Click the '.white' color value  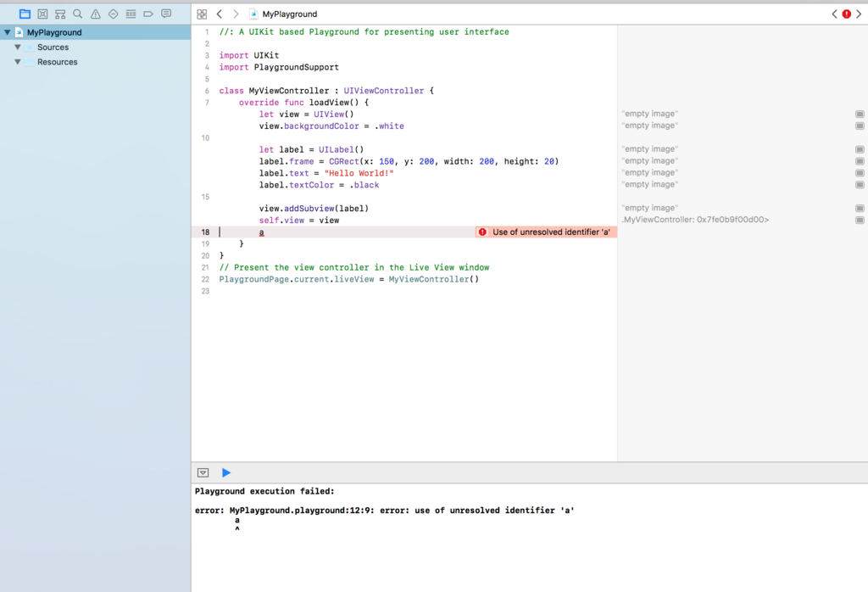click(x=389, y=126)
